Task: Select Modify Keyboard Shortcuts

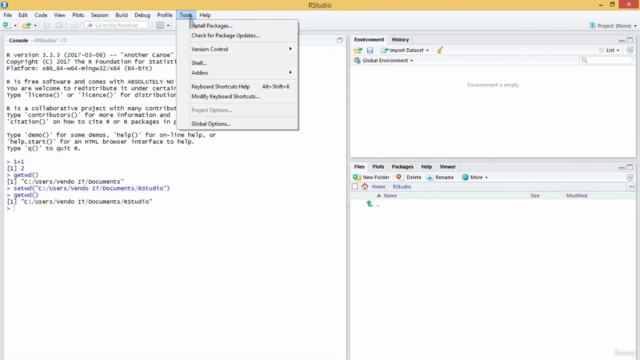Action: pyautogui.click(x=238, y=96)
